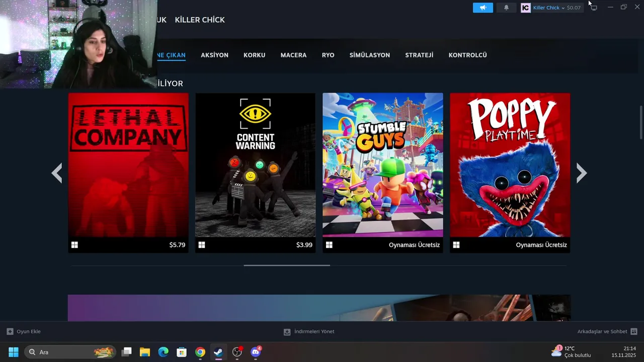
Task: Expand the Killer Chick account dropdown
Action: 548,8
